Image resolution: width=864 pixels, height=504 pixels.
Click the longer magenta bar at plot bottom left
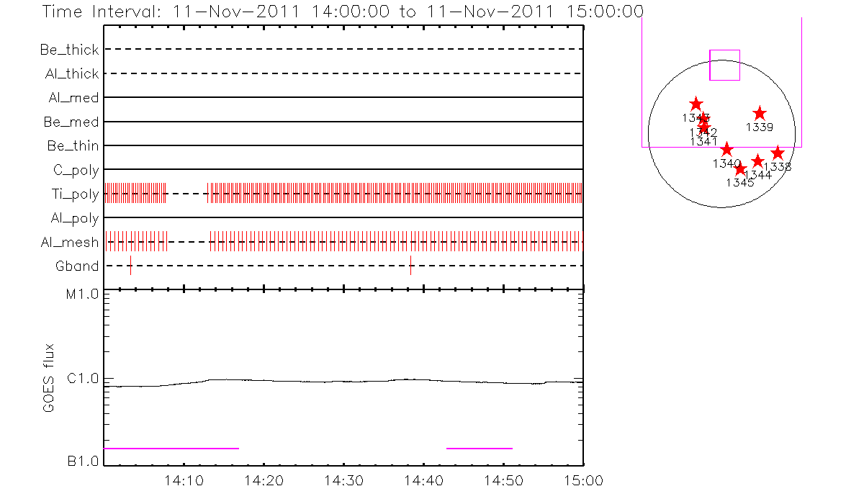pyautogui.click(x=171, y=448)
